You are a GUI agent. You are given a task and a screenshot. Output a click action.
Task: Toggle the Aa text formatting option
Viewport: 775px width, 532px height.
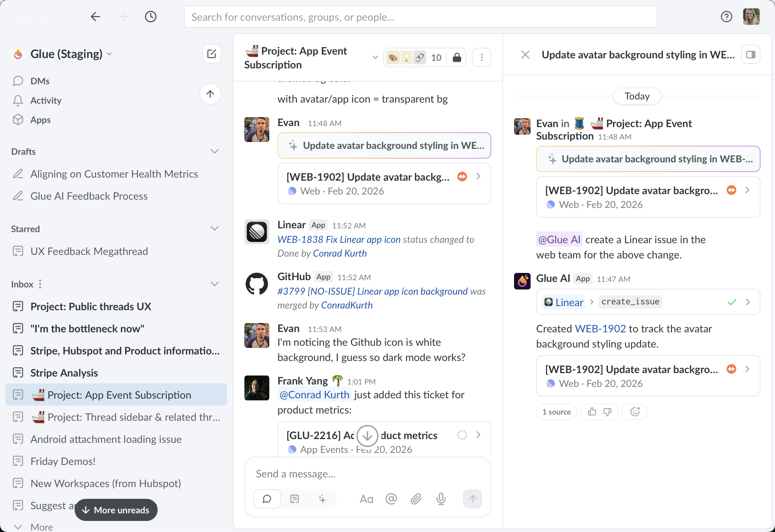(x=366, y=499)
